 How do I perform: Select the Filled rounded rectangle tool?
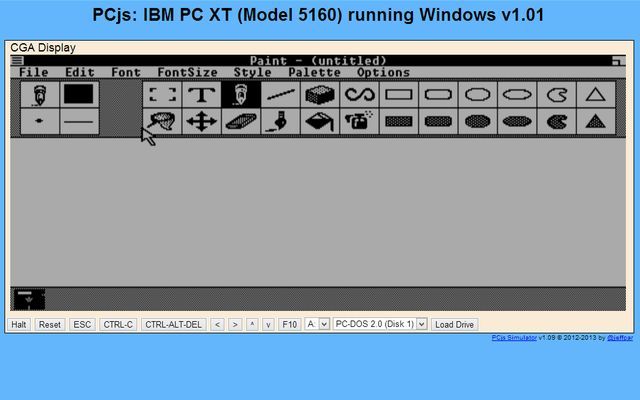point(438,121)
